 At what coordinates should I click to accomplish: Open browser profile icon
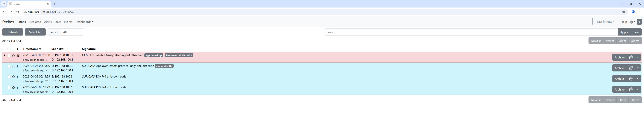633,12
